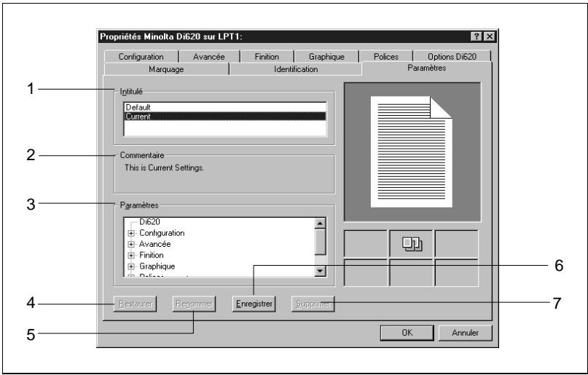Viewport: 588px width, 375px height.
Task: Open the Finition tab
Action: [267, 57]
